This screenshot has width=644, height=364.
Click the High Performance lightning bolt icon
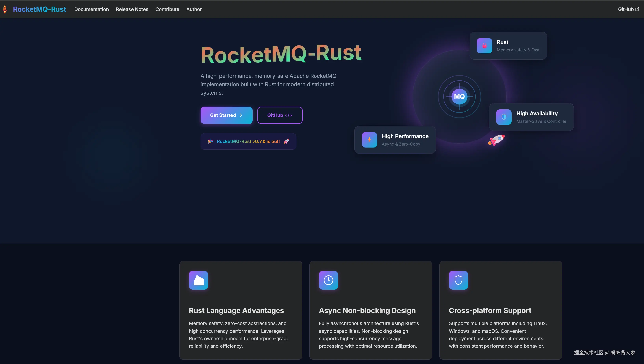[x=369, y=140]
